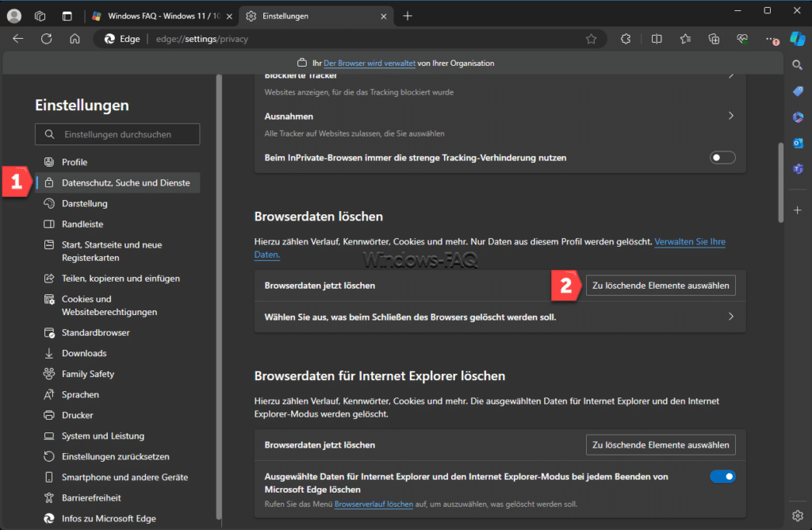Add this page to favorites star
The height and width of the screenshot is (530, 812).
pos(591,39)
